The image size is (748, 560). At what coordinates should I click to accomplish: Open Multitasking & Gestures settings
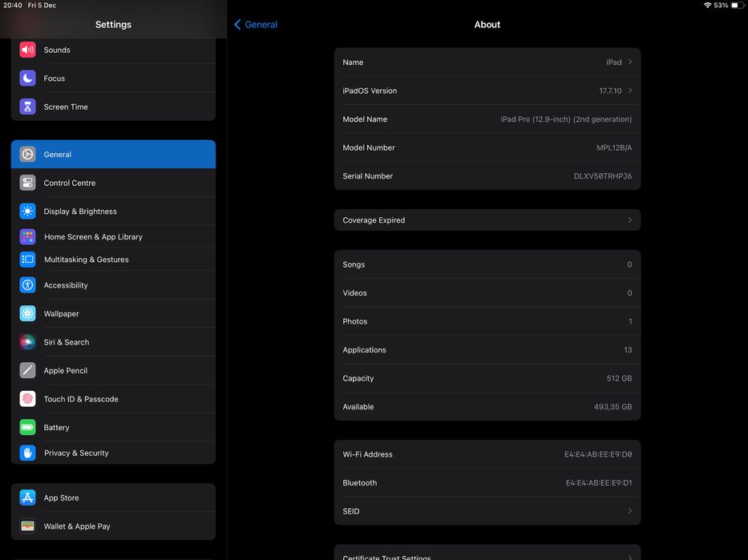pyautogui.click(x=113, y=260)
